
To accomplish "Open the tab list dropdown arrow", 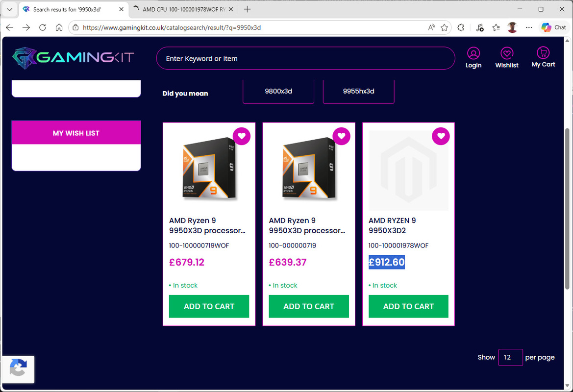I will pos(9,9).
